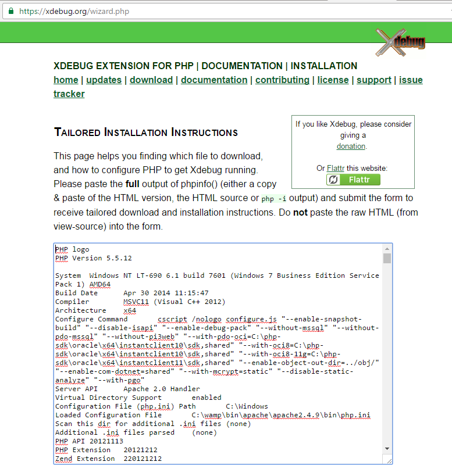
Task: Click the textarea resize grip corner
Action: [389, 460]
